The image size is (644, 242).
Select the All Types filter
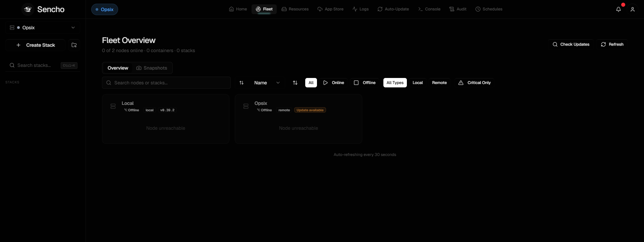(395, 83)
